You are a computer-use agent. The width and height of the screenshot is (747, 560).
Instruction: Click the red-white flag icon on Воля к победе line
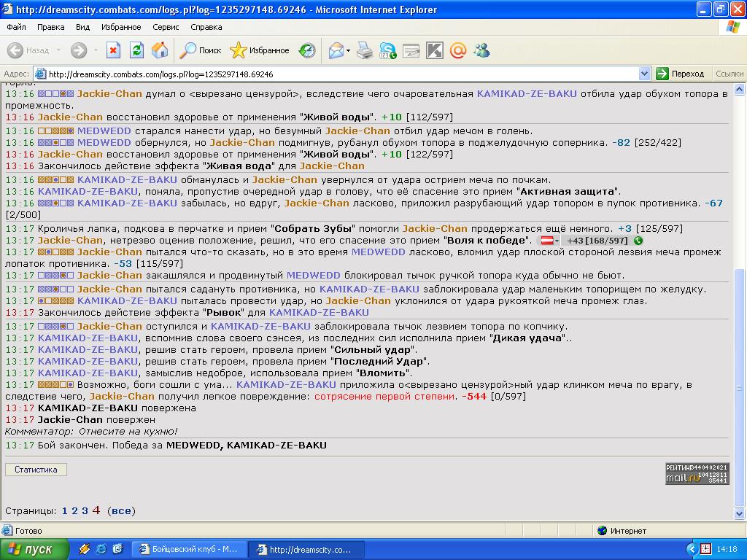coord(547,241)
